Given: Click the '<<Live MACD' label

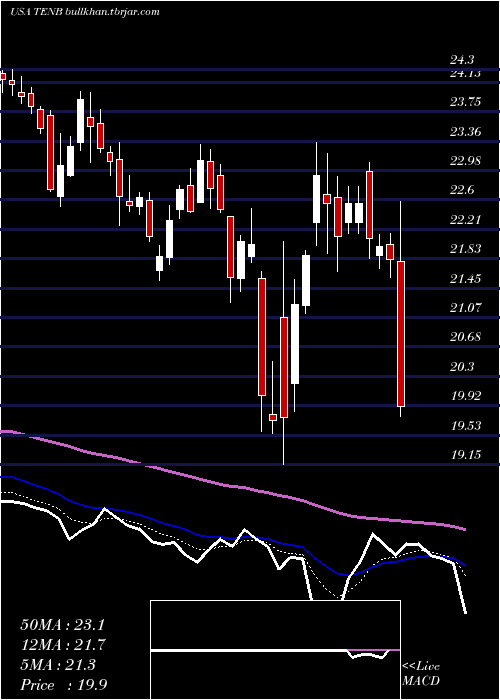Looking at the screenshot, I should pos(421,673).
